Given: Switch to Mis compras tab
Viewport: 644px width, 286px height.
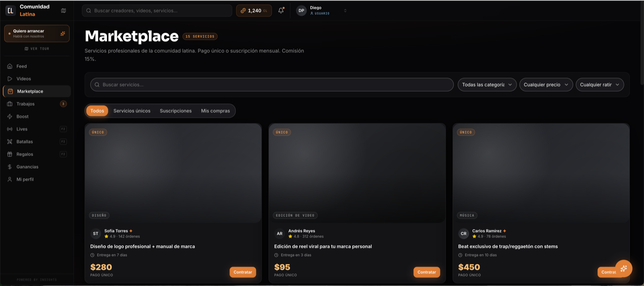Looking at the screenshot, I should coord(216,111).
